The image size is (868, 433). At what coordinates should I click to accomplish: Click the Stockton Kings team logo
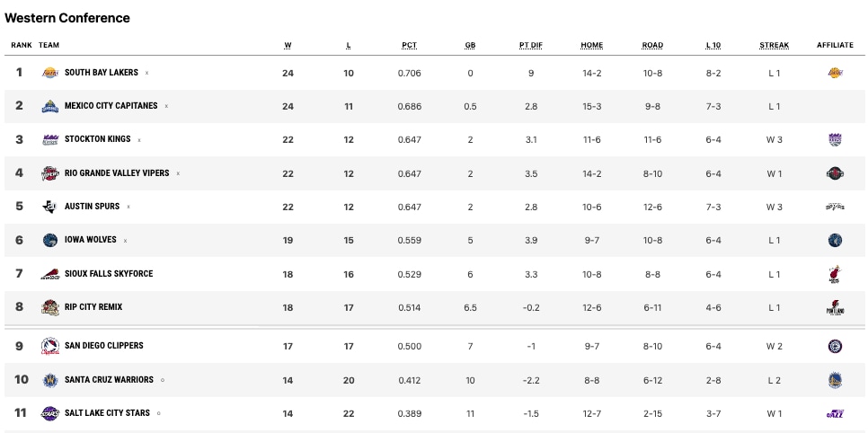pyautogui.click(x=49, y=140)
